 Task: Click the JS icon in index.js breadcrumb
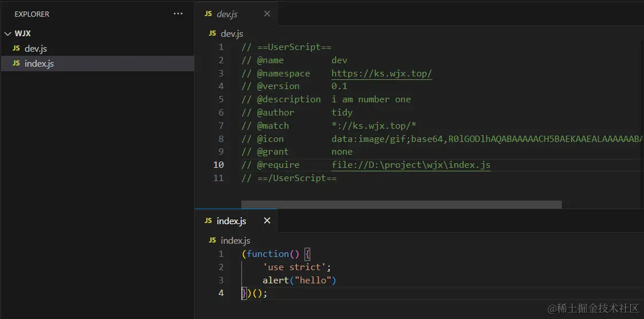(x=213, y=240)
